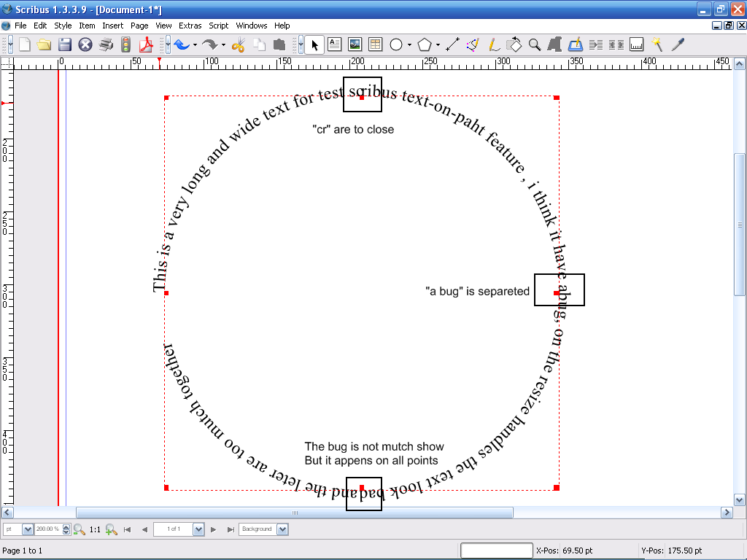Select the Insert Text Frame tool
Image resolution: width=747 pixels, height=560 pixels.
[334, 44]
